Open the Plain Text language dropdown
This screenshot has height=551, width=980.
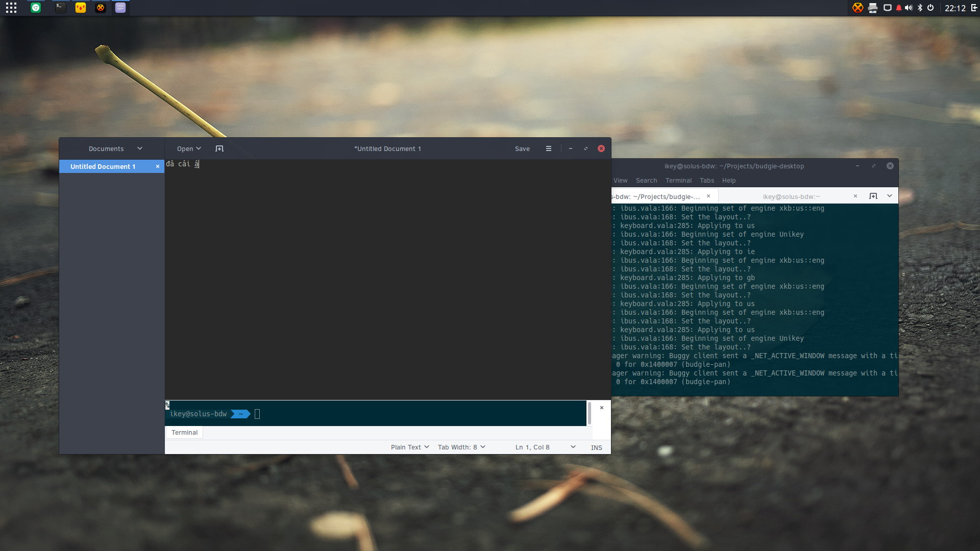coord(410,447)
